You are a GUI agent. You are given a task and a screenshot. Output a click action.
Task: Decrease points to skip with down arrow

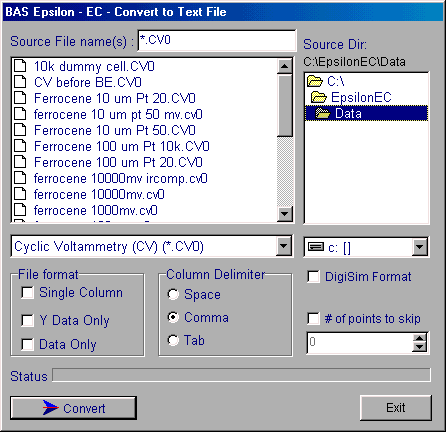pos(420,347)
